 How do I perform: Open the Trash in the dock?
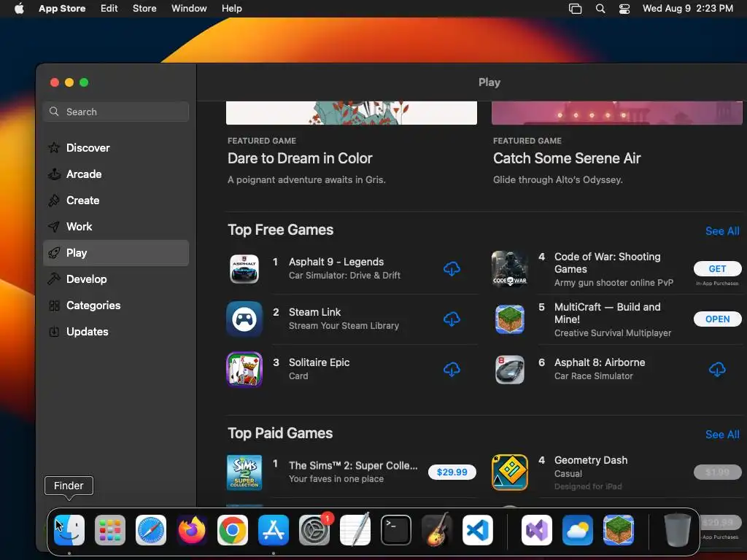tap(678, 529)
